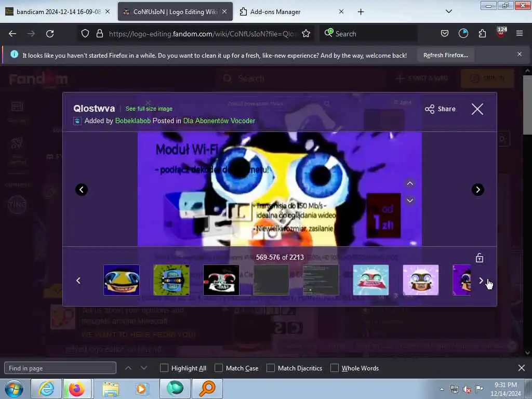Open the Action Center flag icon
532x399 pixels.
[x=479, y=389]
